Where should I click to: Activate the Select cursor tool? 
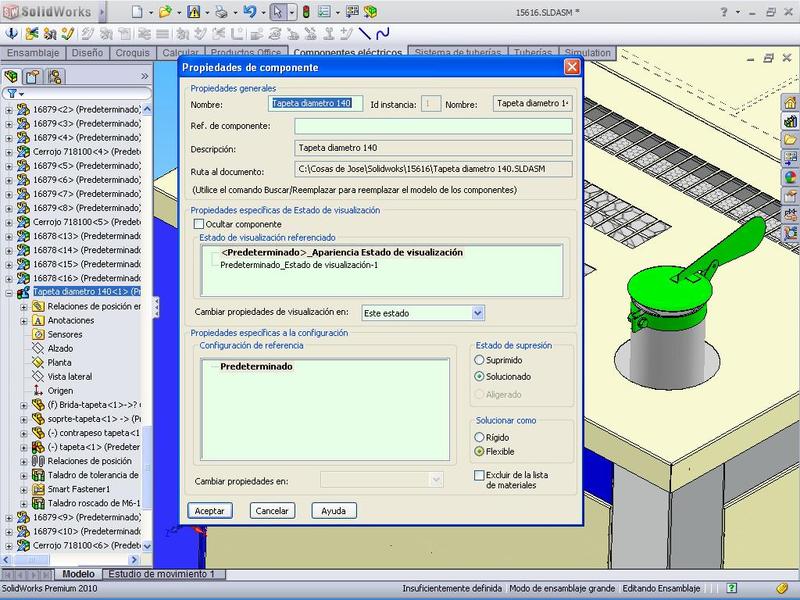click(278, 12)
